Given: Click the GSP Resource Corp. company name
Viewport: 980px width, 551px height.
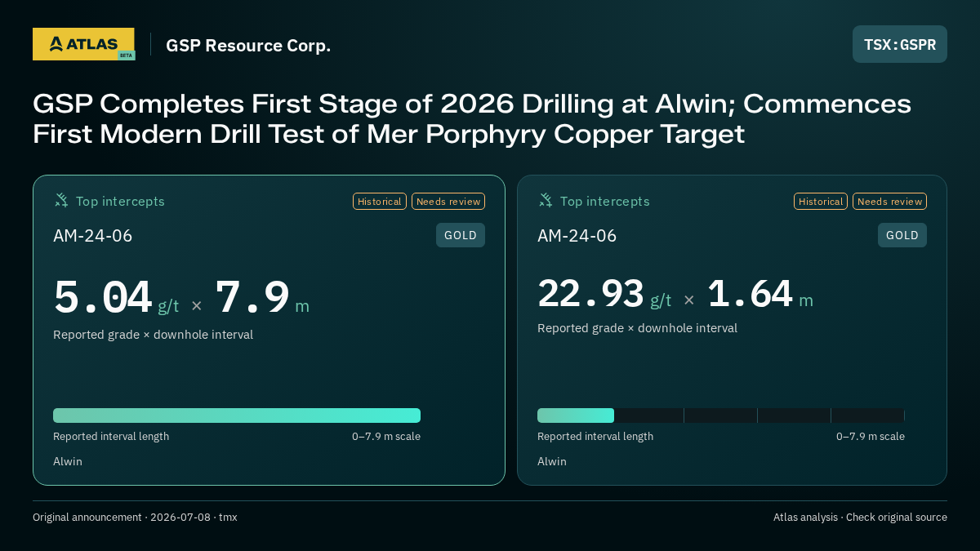Looking at the screenshot, I should tap(248, 46).
